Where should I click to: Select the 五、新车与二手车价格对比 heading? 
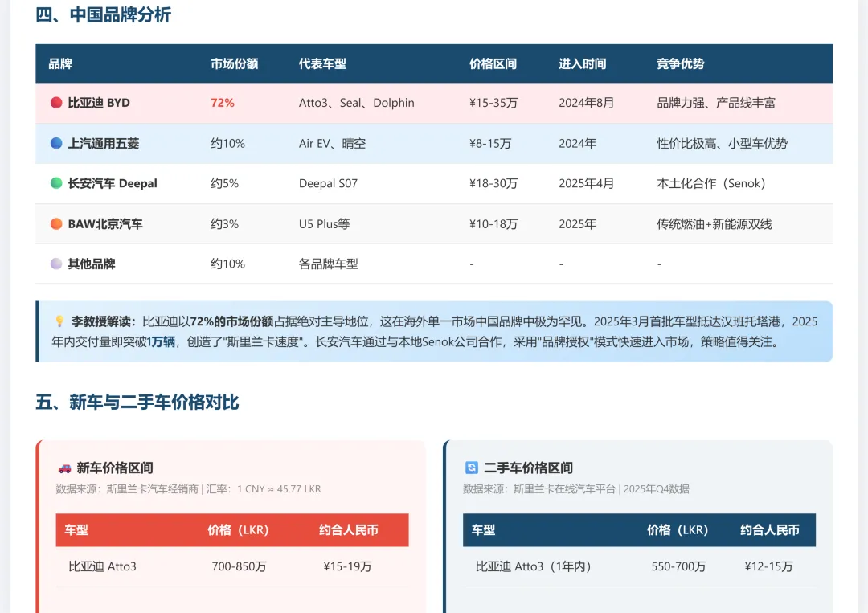(x=137, y=403)
